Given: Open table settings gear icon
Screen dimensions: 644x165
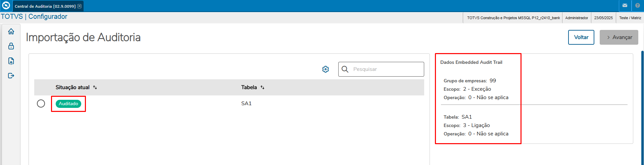Looking at the screenshot, I should click(x=326, y=69).
